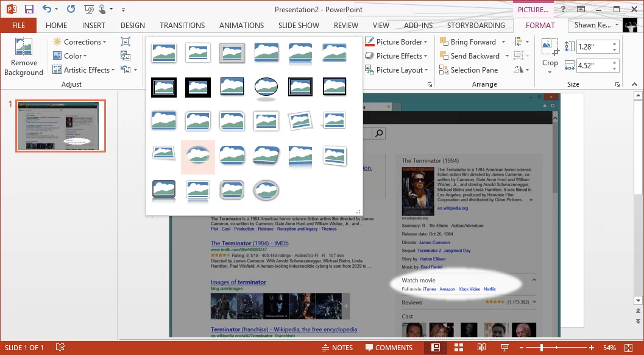Open the Undo history dropdown arrow

[56, 9]
